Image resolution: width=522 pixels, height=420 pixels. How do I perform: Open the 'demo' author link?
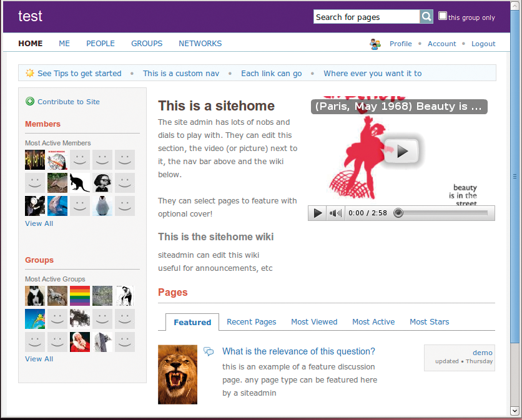[483, 353]
